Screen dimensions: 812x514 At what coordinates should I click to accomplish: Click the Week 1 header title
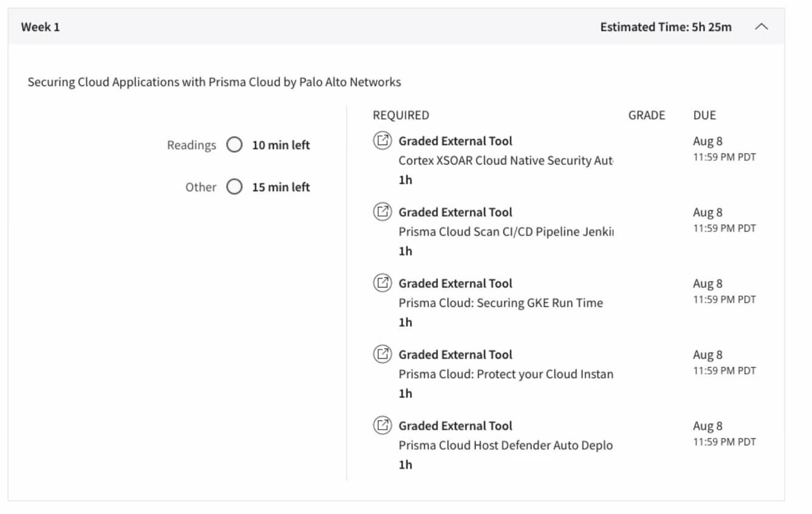tap(40, 27)
